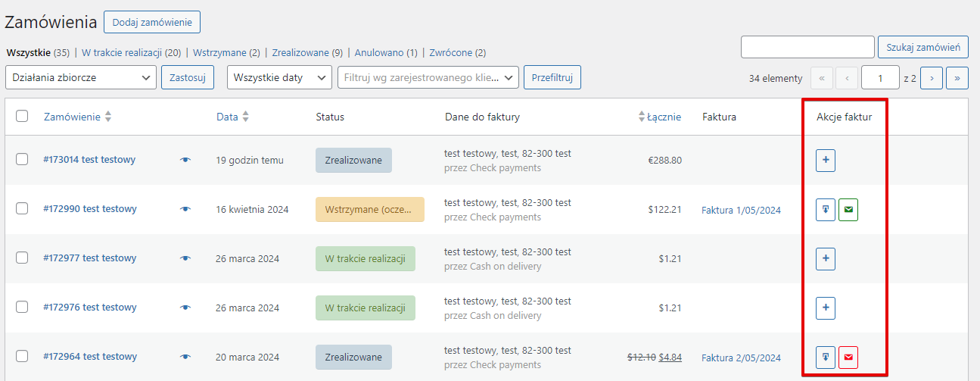This screenshot has height=381, width=980.
Task: Expand the Wszystkie daty date filter
Action: [x=279, y=77]
